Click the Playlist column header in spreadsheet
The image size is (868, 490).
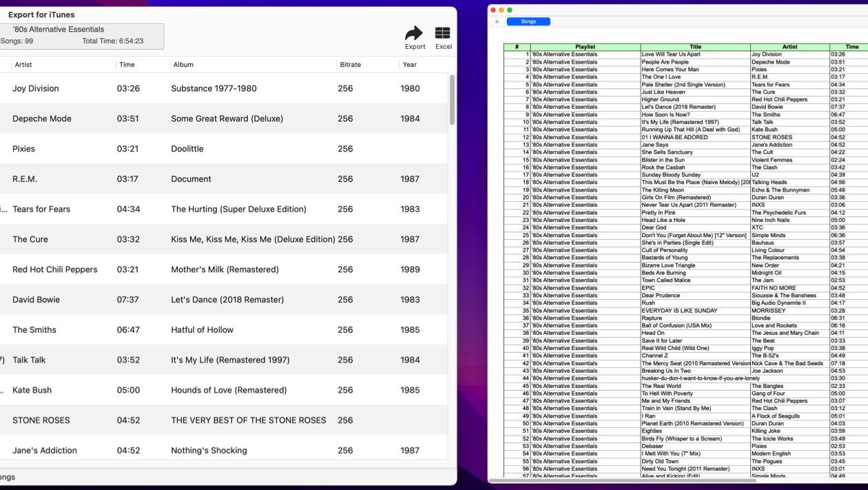585,47
